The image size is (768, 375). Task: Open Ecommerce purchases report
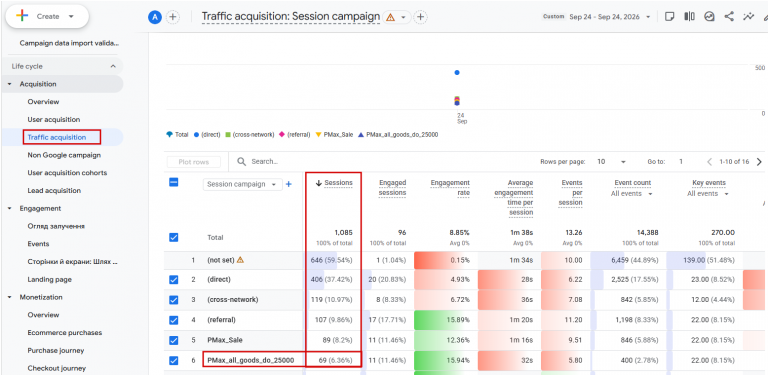pos(65,332)
